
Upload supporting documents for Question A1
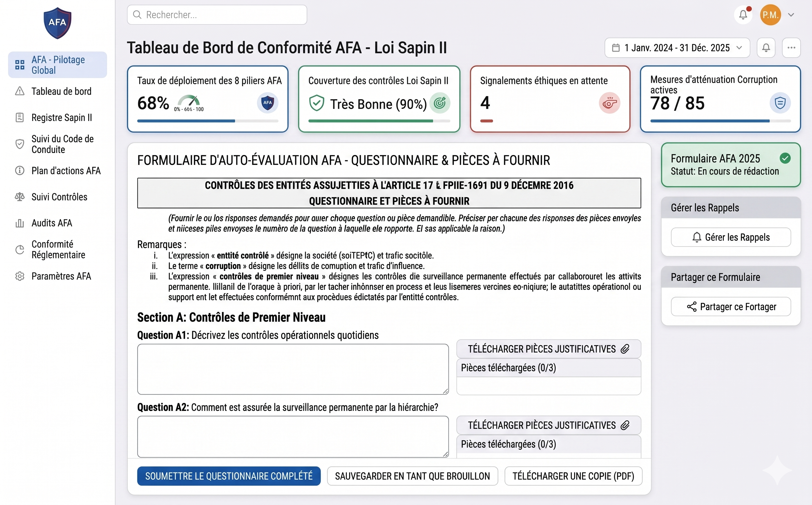[548, 349]
